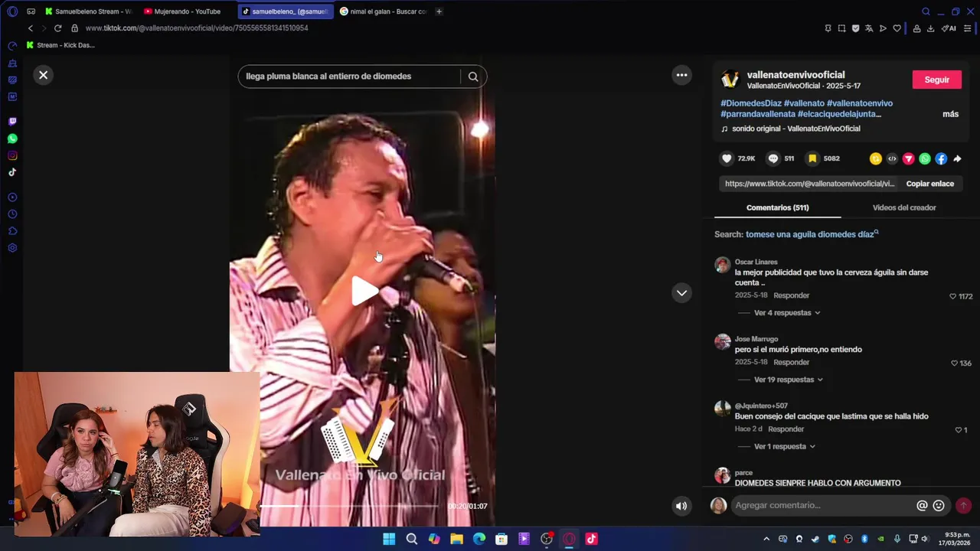Viewport: 980px width, 551px height.
Task: Reply to Jose Marrugo comment via Responder
Action: click(x=791, y=362)
